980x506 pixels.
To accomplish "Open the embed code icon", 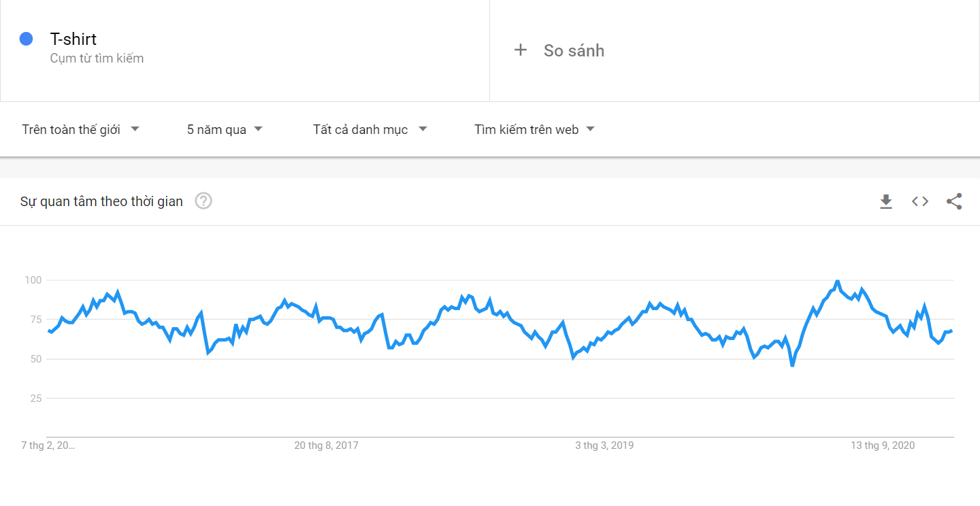I will [920, 201].
